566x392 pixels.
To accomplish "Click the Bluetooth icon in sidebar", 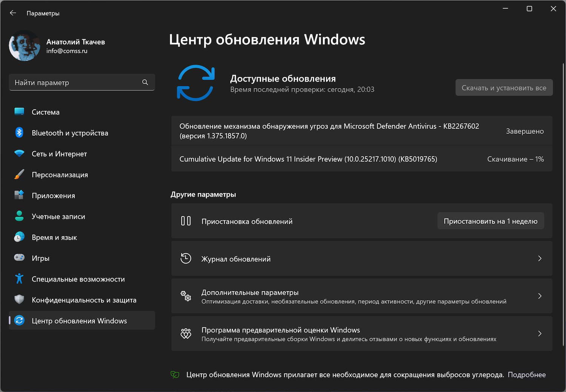I will [x=19, y=133].
